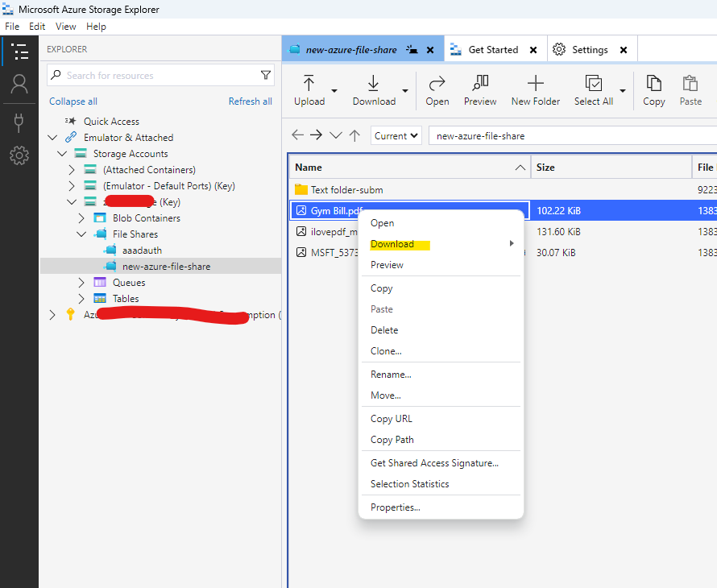The image size is (717, 588).
Task: Collapse the File Shares node
Action: click(81, 234)
